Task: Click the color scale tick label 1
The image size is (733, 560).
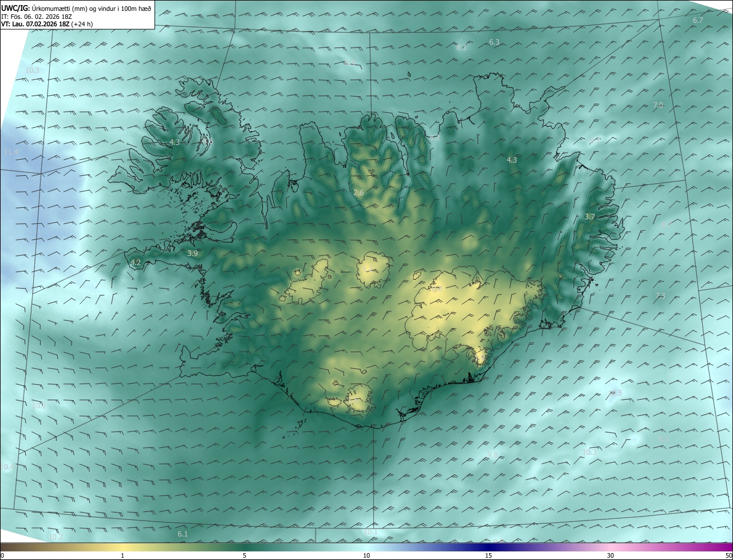Action: 123,555
